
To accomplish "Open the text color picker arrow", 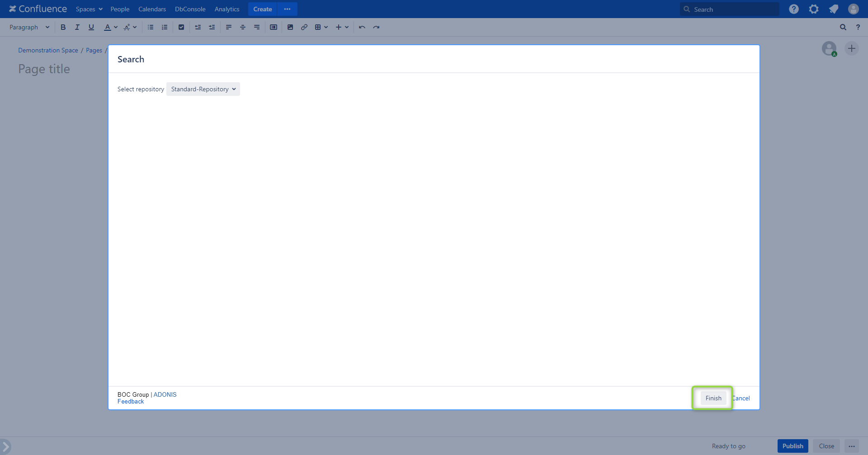I will point(116,27).
